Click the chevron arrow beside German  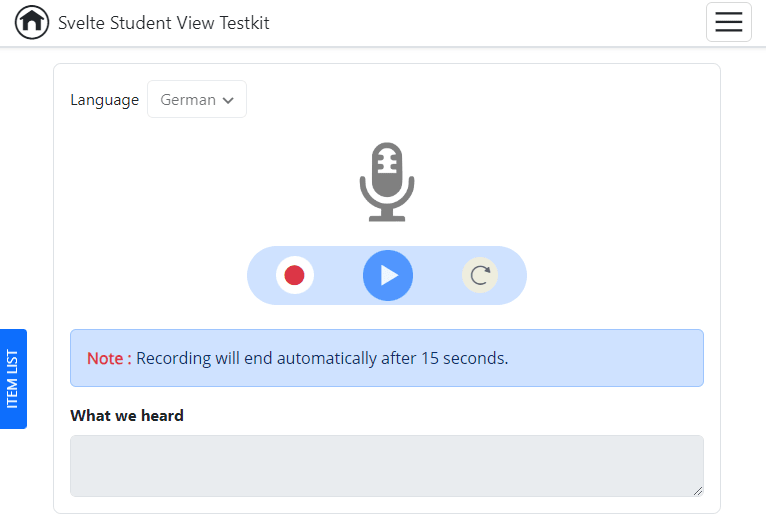point(228,100)
